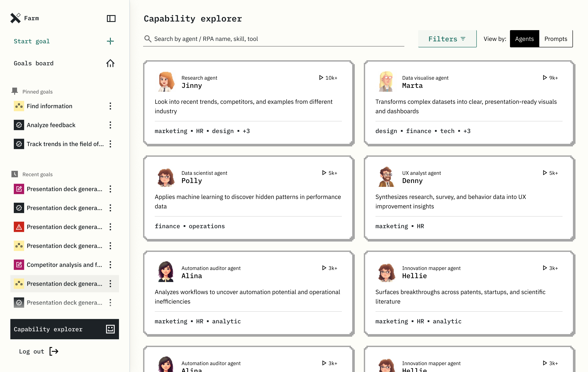588x372 pixels.
Task: Click the Start goal button
Action: pyautogui.click(x=64, y=41)
